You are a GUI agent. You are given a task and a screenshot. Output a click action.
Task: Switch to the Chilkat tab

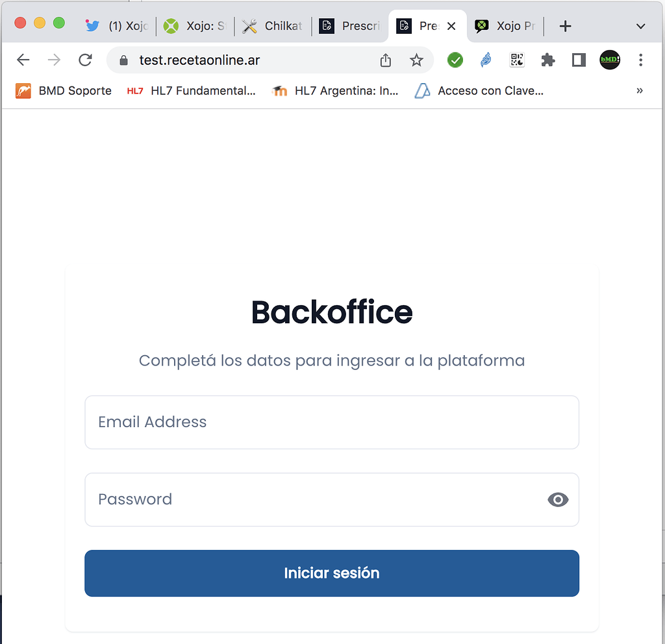coord(272,26)
